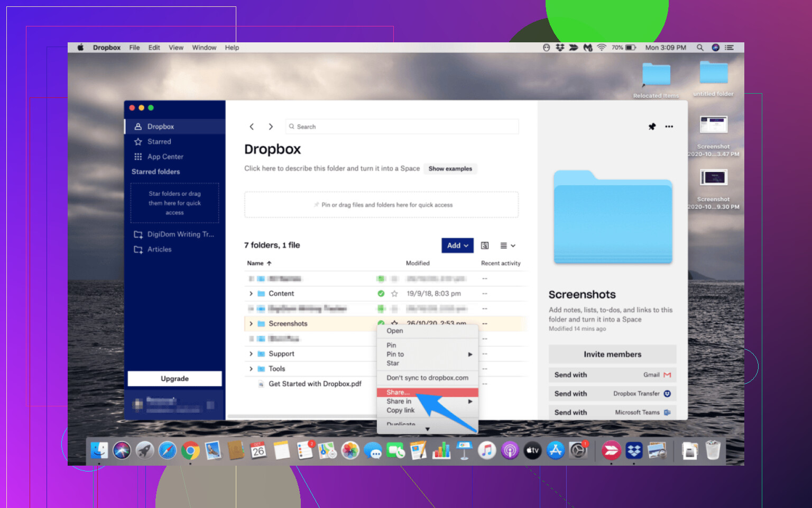Open the File menu in menu bar
Viewport: 812px width, 508px height.
tap(134, 48)
